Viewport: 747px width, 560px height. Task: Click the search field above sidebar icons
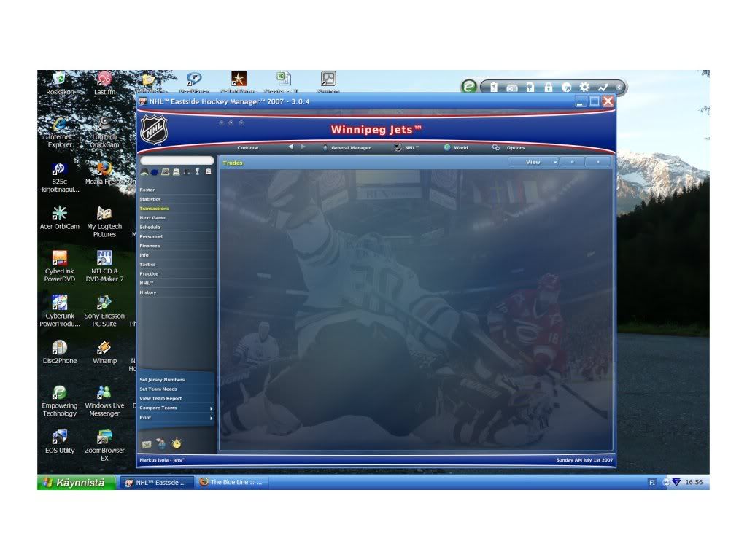[x=177, y=160]
